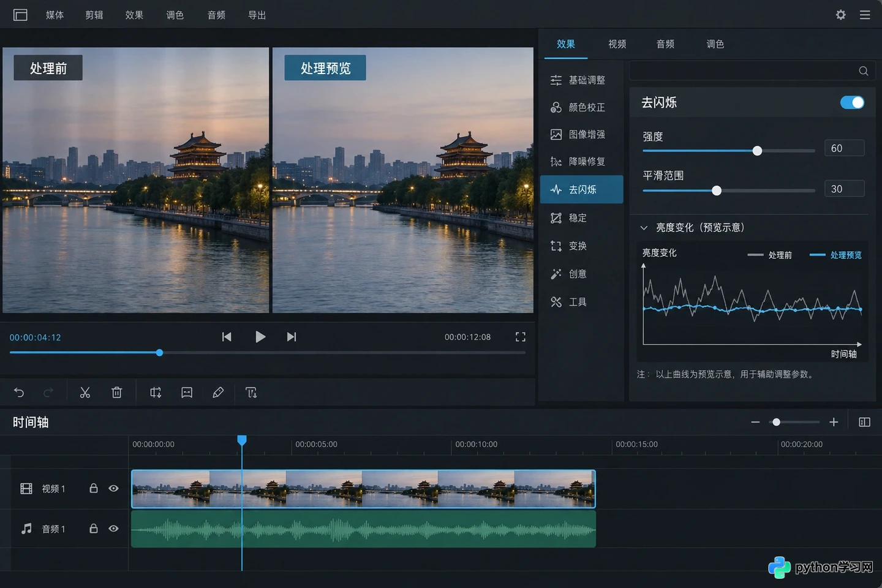Click the redo arrow in the edit toolbar

[48, 393]
